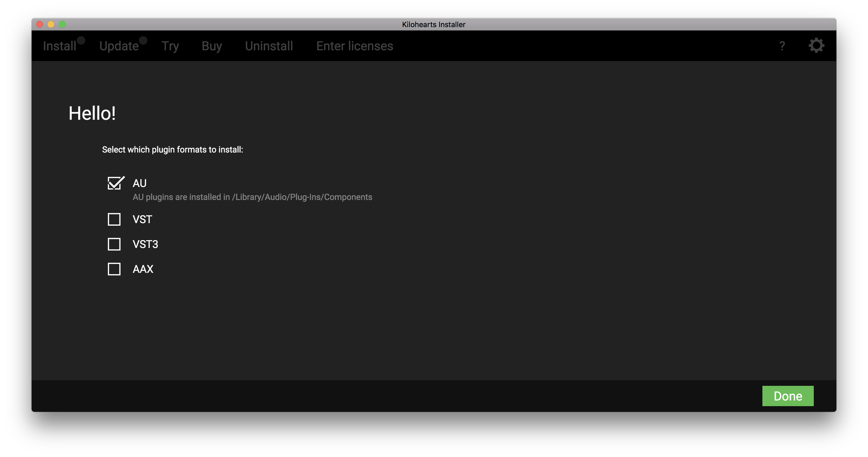Open settings with the gear icon
This screenshot has width=868, height=457.
(x=816, y=45)
